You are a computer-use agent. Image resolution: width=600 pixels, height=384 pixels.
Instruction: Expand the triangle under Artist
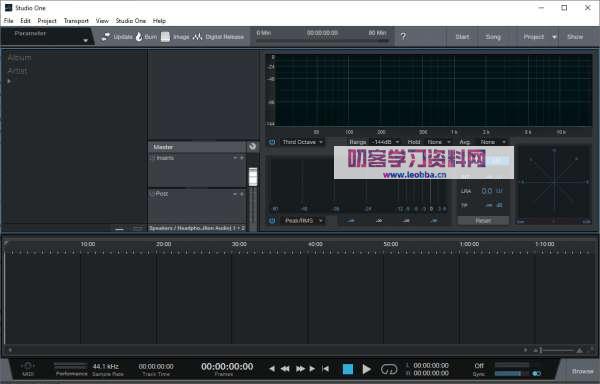9,81
